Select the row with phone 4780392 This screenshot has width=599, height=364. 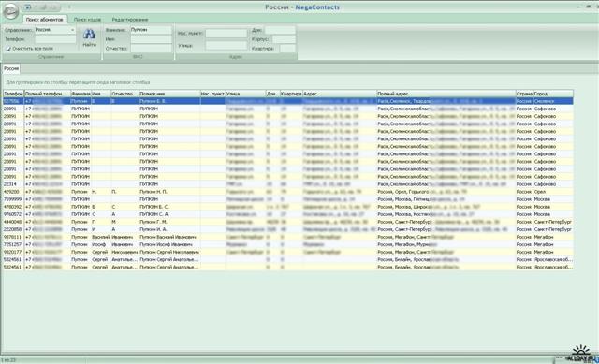click(x=288, y=207)
